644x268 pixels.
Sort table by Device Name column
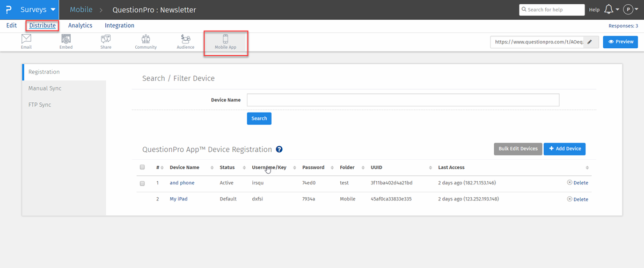point(185,167)
